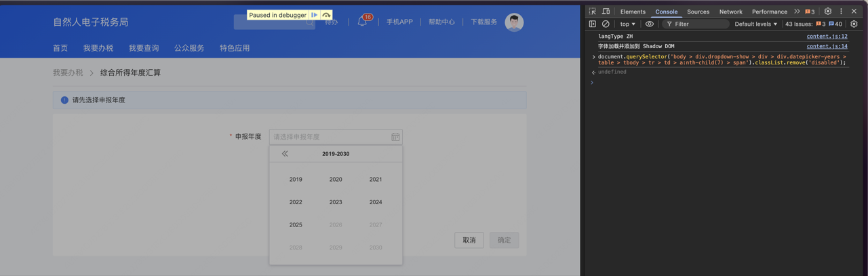Click the step over debugger icon
The width and height of the screenshot is (868, 276).
pyautogui.click(x=326, y=15)
